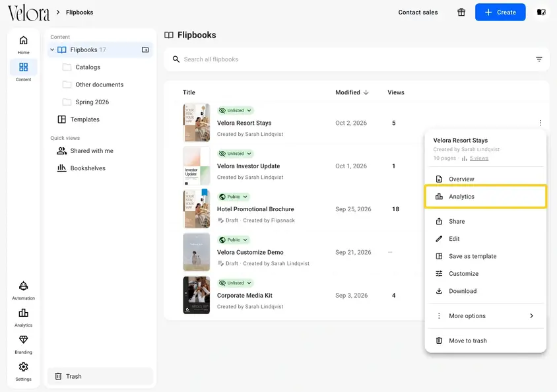Open Velora Investor Update thumbnail
Screen dimensions: 557x392
[197, 166]
